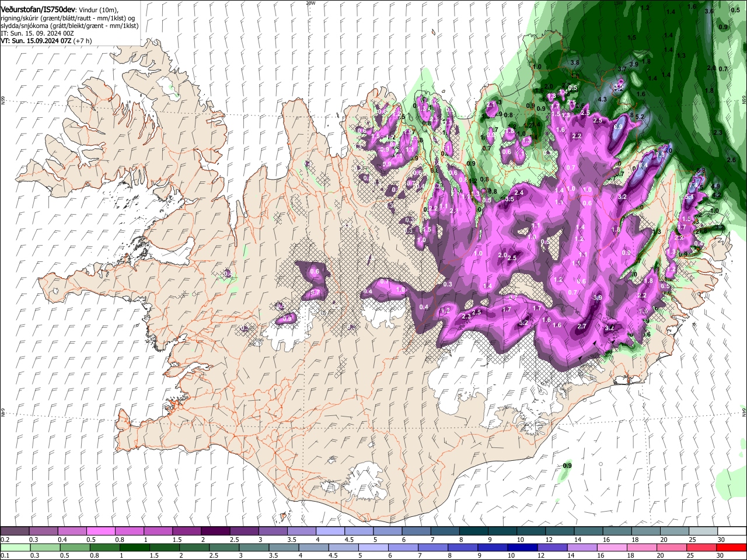747x560 pixels.
Task: Pick the 2–2.5 darkest purple snow swatch
Action: tap(215, 531)
